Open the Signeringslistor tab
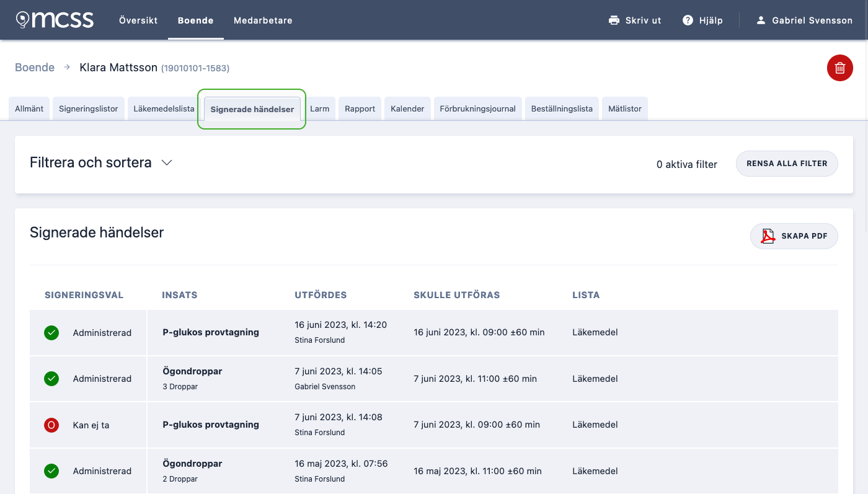The width and height of the screenshot is (868, 494). click(89, 108)
